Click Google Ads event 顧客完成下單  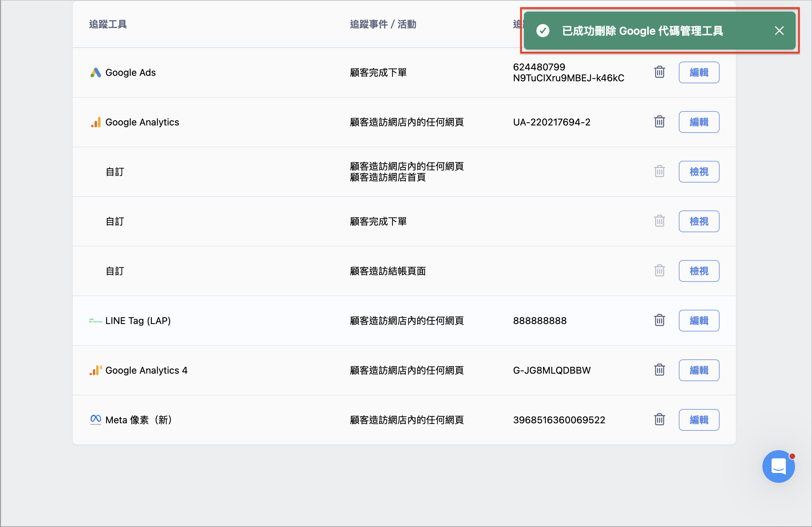click(378, 72)
